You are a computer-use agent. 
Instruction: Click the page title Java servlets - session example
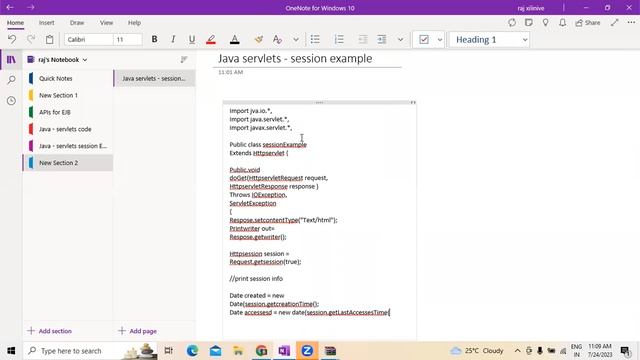(x=295, y=58)
